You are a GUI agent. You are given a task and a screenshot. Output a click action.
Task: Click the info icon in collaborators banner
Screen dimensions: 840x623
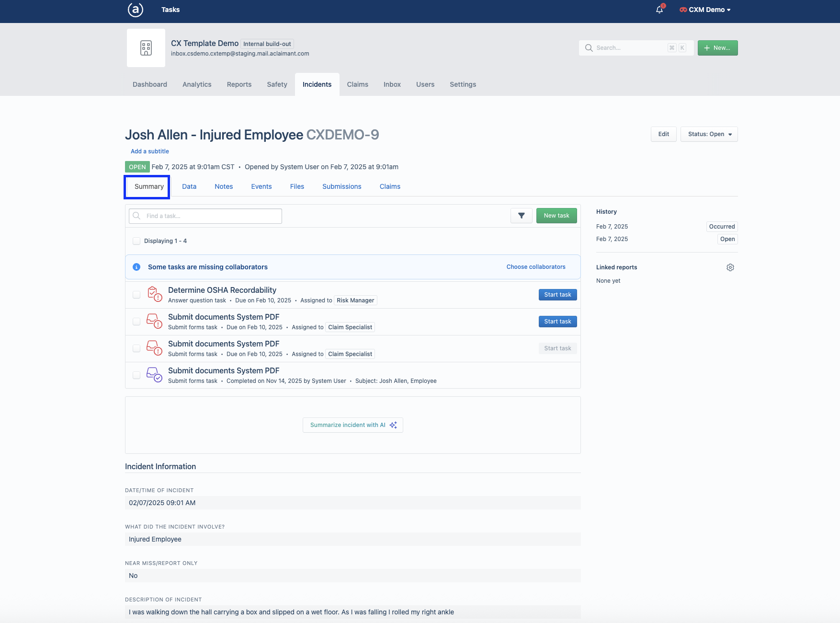coord(136,267)
